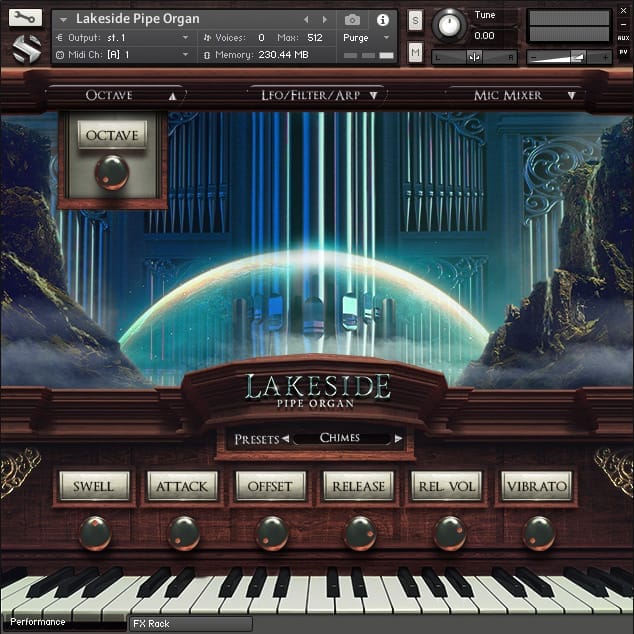The height and width of the screenshot is (634, 634).
Task: Select previous preset with left arrow
Action: [285, 438]
